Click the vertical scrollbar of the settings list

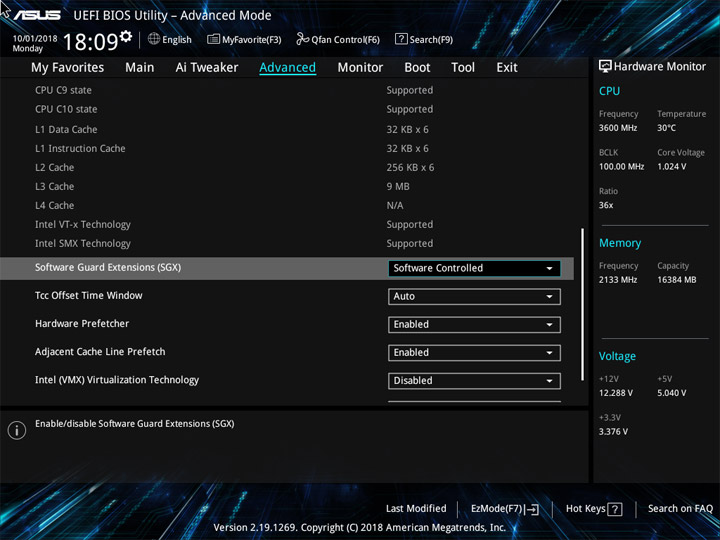[583, 304]
